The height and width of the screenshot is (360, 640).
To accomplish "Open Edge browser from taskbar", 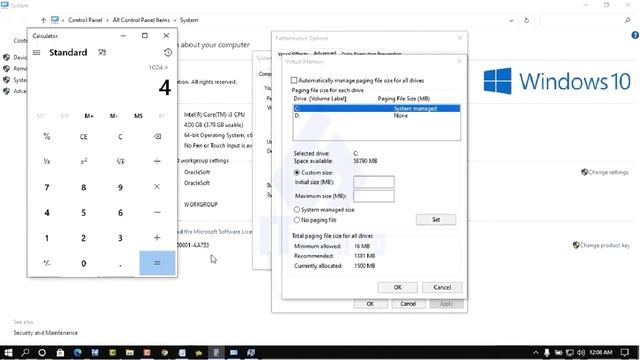I will coord(78,353).
